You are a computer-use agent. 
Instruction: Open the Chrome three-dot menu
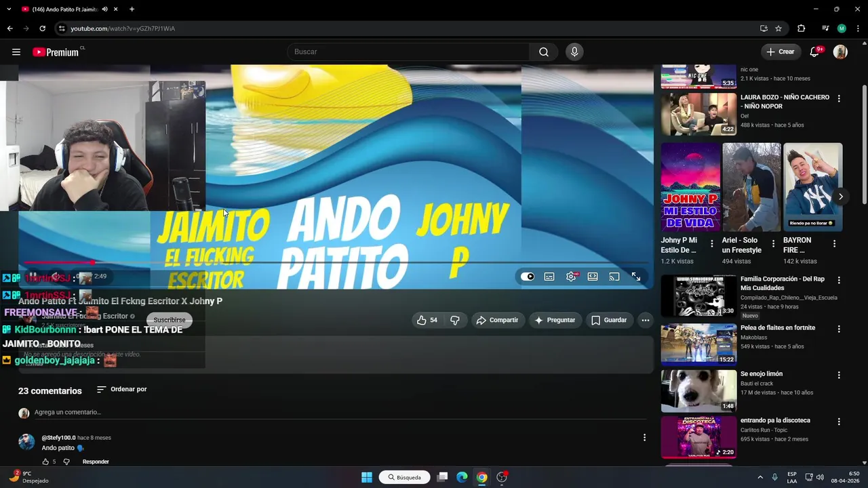point(857,28)
